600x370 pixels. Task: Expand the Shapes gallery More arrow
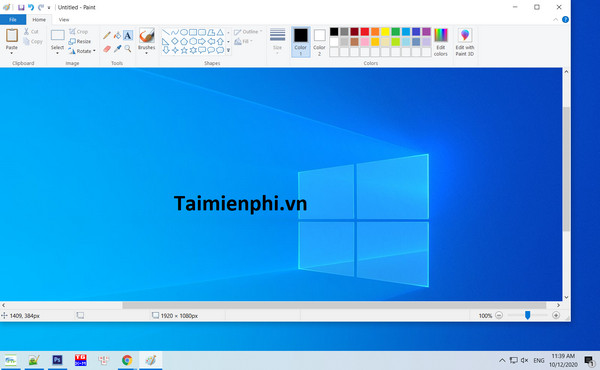(x=228, y=50)
